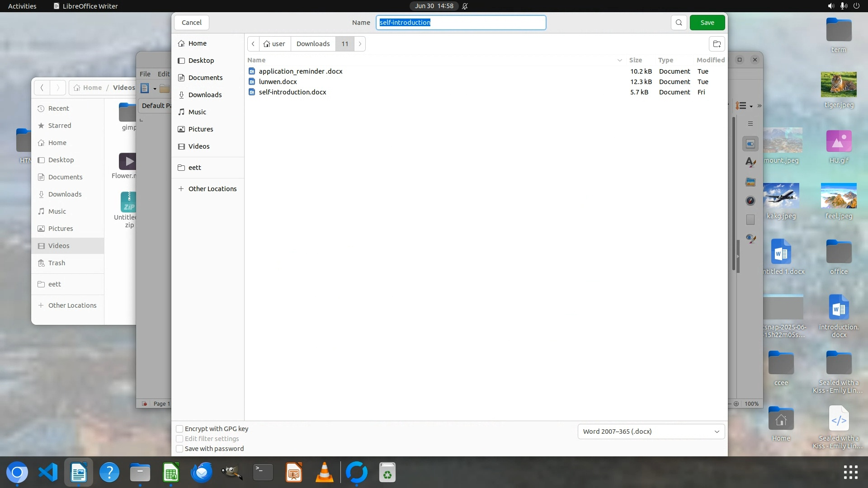Select the self-introduction.docx file
This screenshot has width=868, height=488.
click(x=292, y=92)
